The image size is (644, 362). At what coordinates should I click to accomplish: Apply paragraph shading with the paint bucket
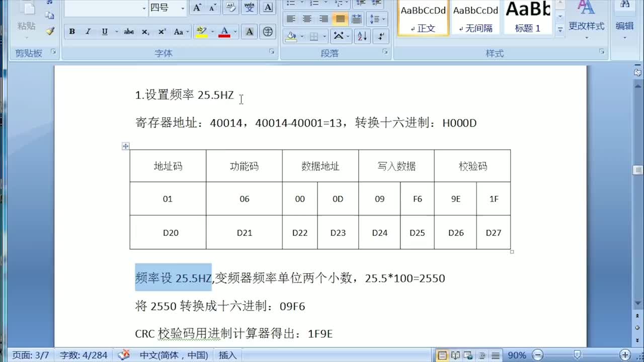click(291, 36)
